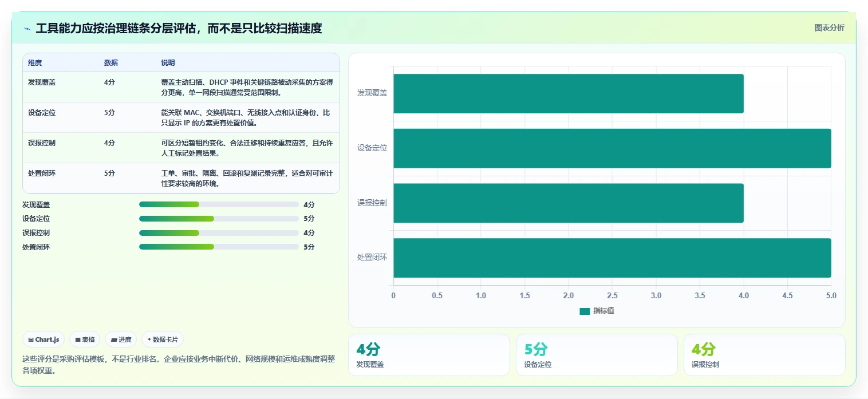This screenshot has width=868, height=399.
Task: Click description starting 能关联 MAC、交换机端口
Action: [x=246, y=117]
